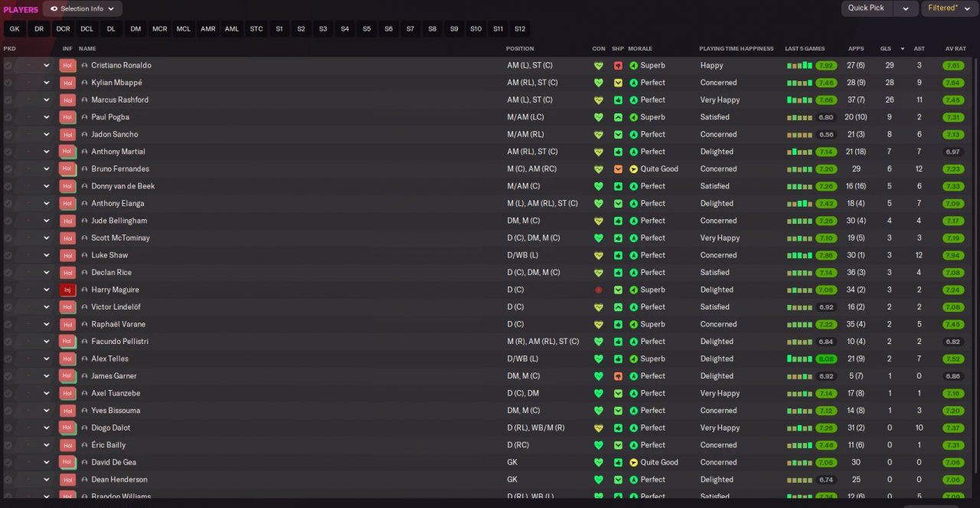Open the arrow dropdown beside Quick Pick
The height and width of the screenshot is (508, 980).
(x=906, y=8)
